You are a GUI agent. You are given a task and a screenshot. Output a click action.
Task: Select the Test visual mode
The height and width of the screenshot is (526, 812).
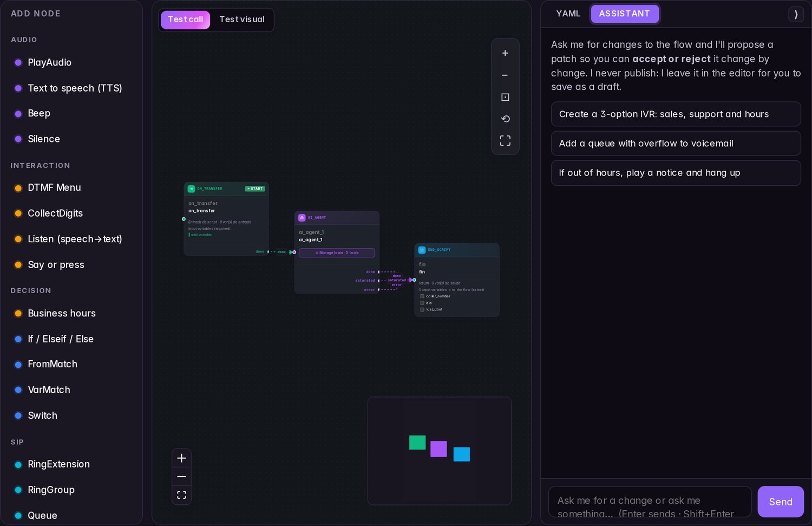point(242,20)
